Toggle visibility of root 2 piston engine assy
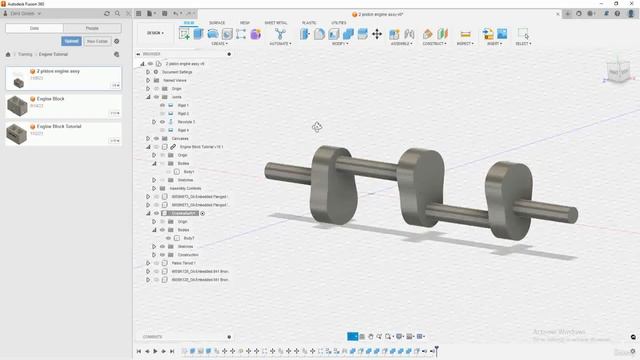This screenshot has width=640, height=360. click(x=151, y=64)
